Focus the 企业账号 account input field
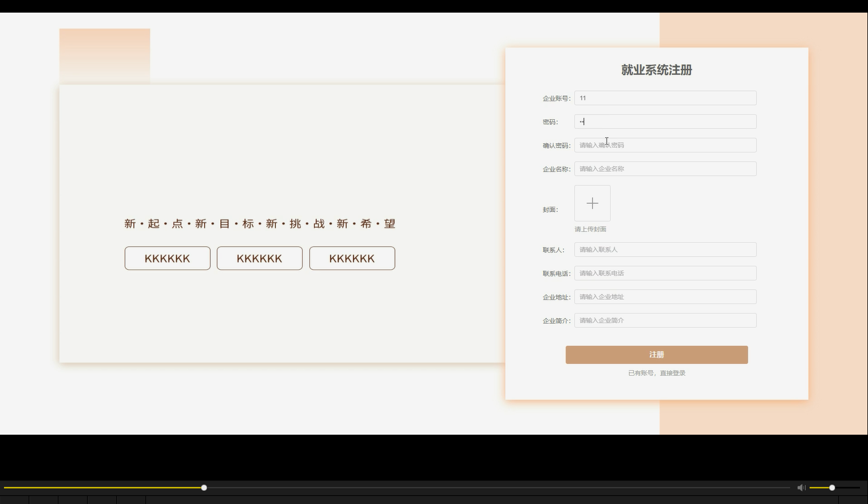Screen dimensions: 868x504 click(x=665, y=98)
